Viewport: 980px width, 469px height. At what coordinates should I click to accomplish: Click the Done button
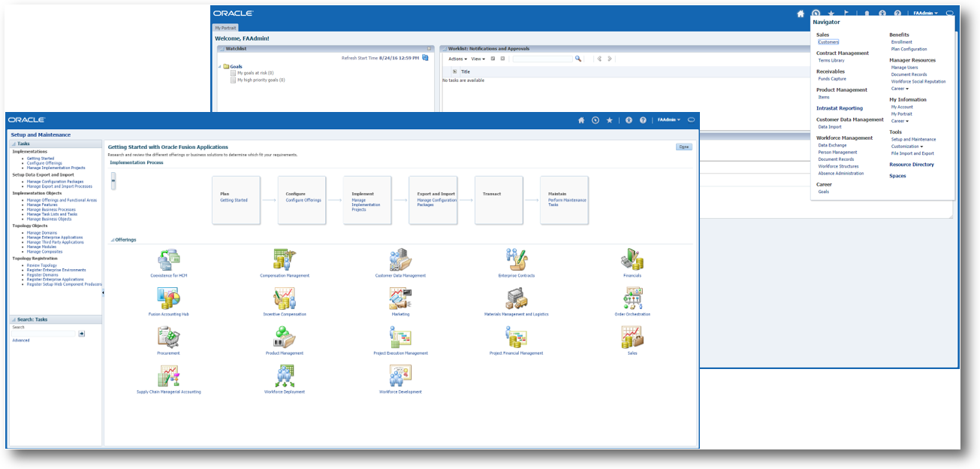[x=684, y=147]
